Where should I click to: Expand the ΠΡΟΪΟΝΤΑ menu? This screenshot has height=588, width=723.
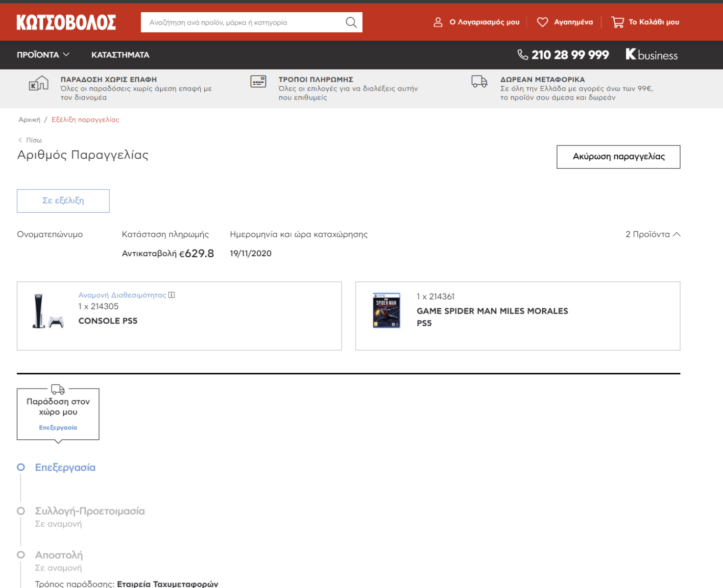click(43, 55)
